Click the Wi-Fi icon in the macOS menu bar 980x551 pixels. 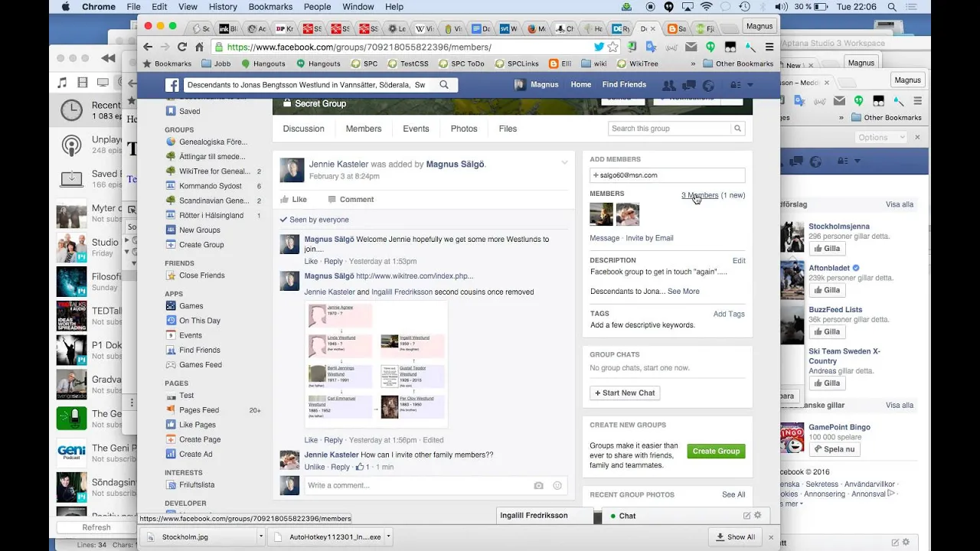pyautogui.click(x=706, y=7)
